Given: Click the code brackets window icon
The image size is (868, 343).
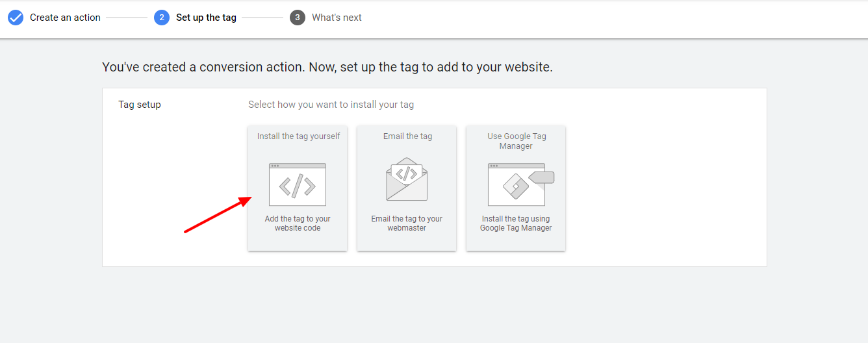Looking at the screenshot, I should pos(298,184).
